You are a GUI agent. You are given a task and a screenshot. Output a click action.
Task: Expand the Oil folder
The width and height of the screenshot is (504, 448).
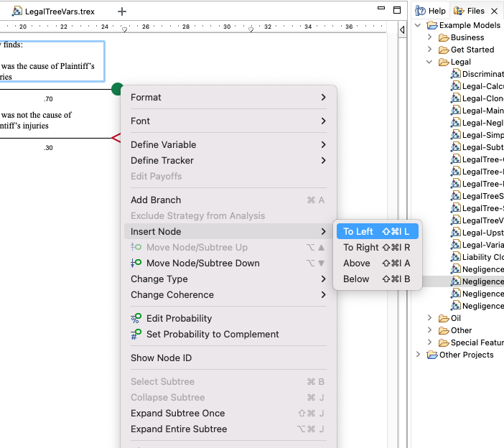pos(430,318)
